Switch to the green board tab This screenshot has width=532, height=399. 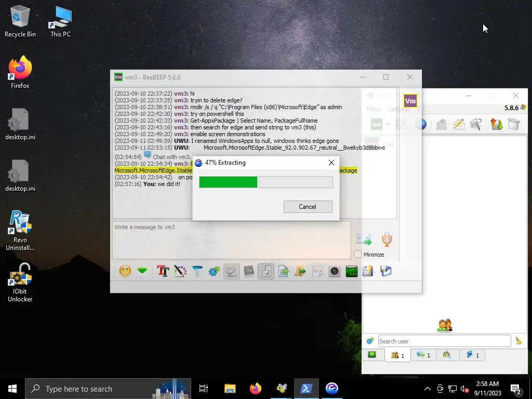pos(372,355)
